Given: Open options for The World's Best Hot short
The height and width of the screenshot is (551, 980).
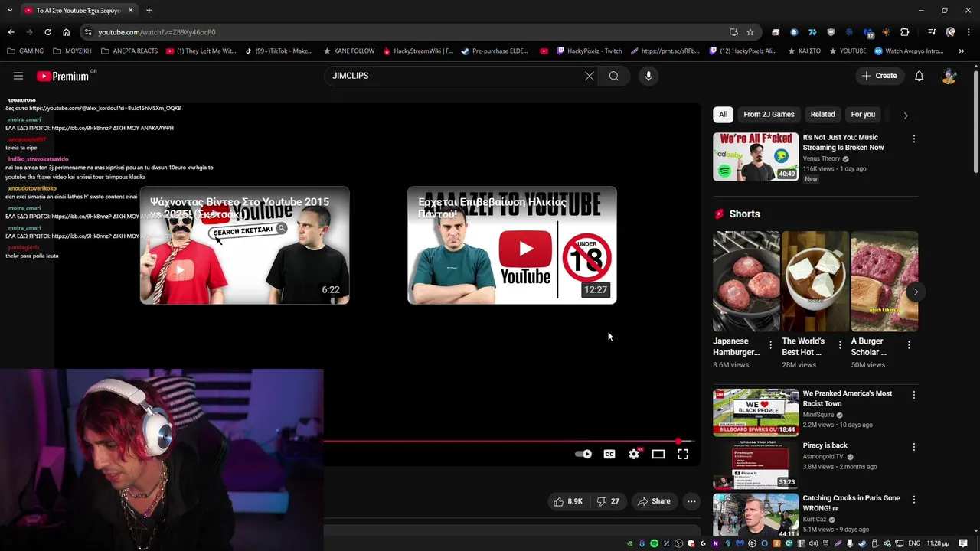Looking at the screenshot, I should tap(840, 345).
